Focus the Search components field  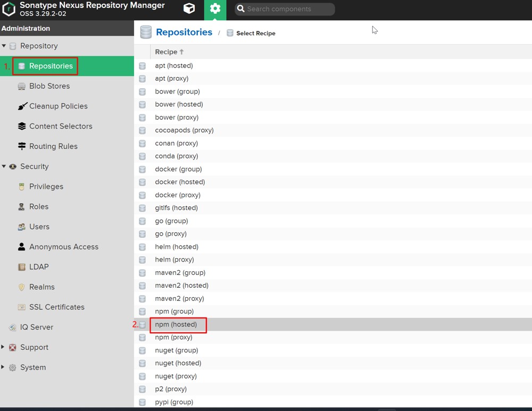tap(285, 9)
